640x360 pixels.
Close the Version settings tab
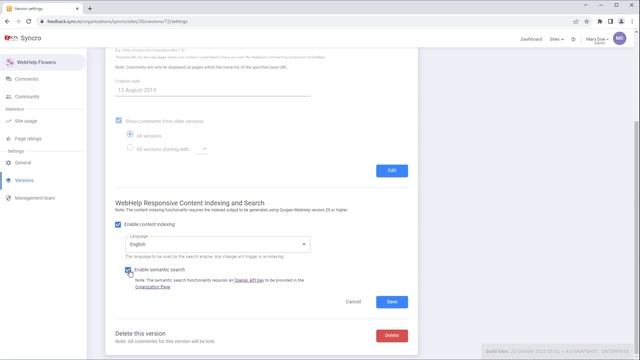point(77,9)
